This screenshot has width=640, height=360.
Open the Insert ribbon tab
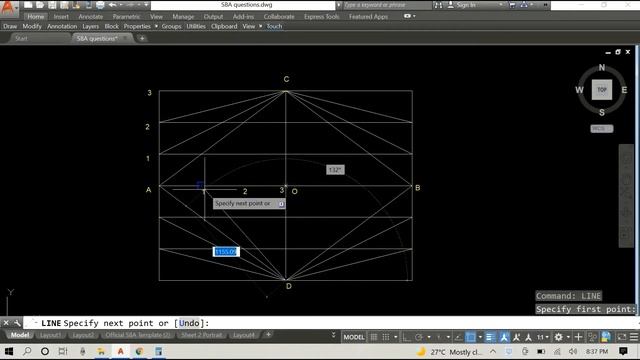[61, 16]
